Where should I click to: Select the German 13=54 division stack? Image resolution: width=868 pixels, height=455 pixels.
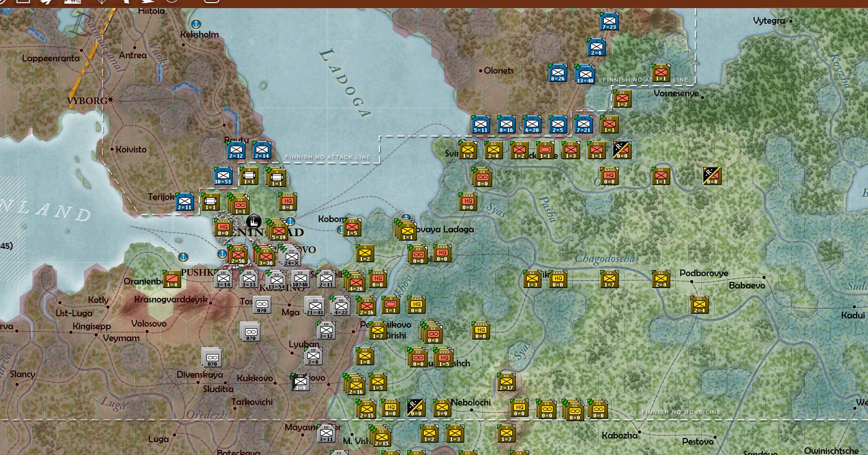[276, 281]
